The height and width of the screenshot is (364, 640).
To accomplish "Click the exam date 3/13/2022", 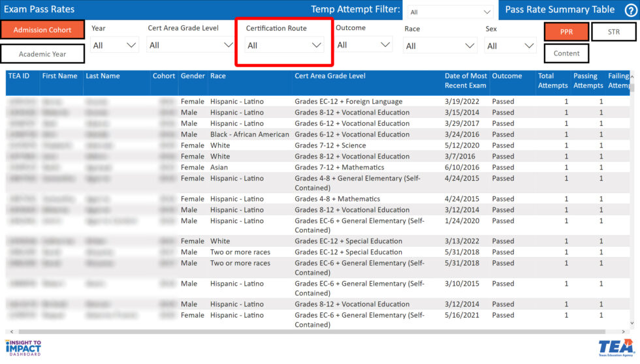I will tap(462, 241).
